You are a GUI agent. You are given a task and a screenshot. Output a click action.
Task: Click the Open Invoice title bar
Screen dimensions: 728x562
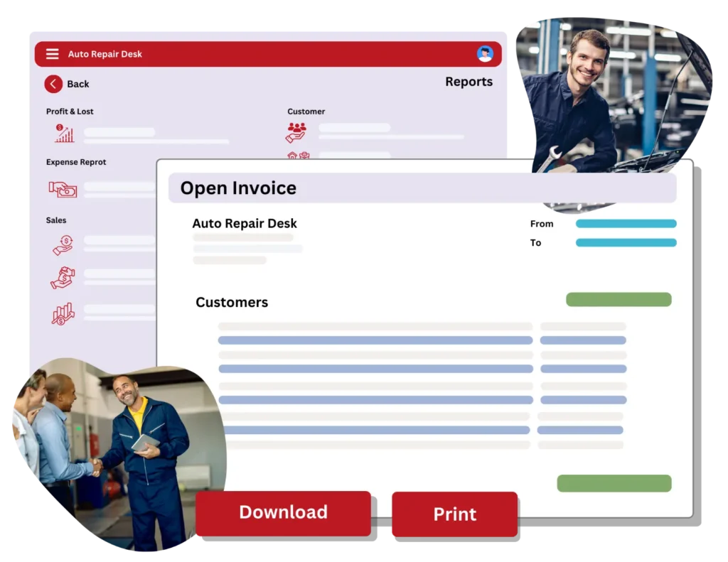tap(422, 188)
